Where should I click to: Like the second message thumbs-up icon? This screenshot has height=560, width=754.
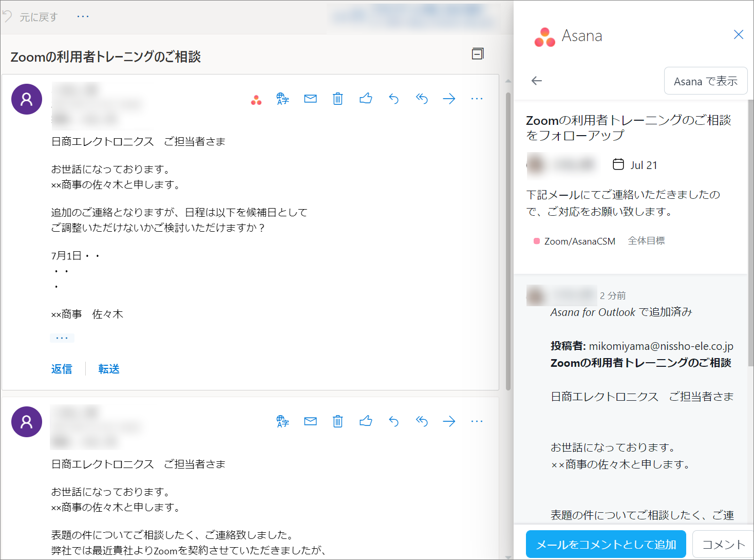(366, 421)
